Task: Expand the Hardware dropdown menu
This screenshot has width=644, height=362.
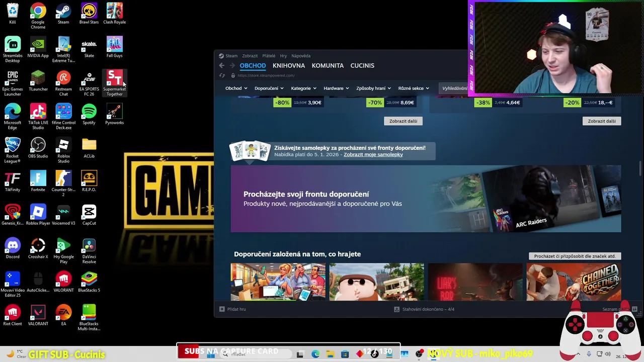Action: (336, 88)
